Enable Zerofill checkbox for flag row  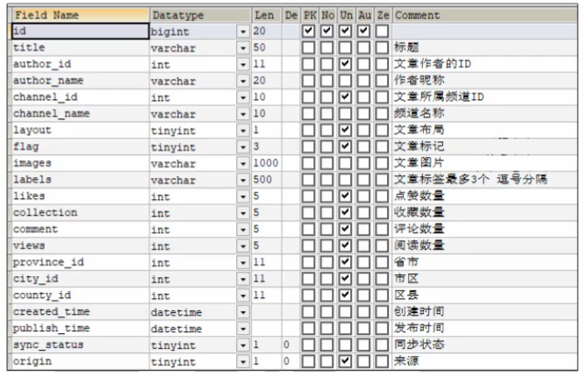point(382,146)
